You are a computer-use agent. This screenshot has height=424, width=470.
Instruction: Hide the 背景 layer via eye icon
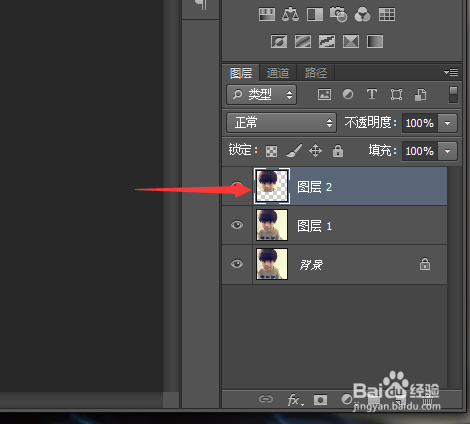tap(237, 264)
